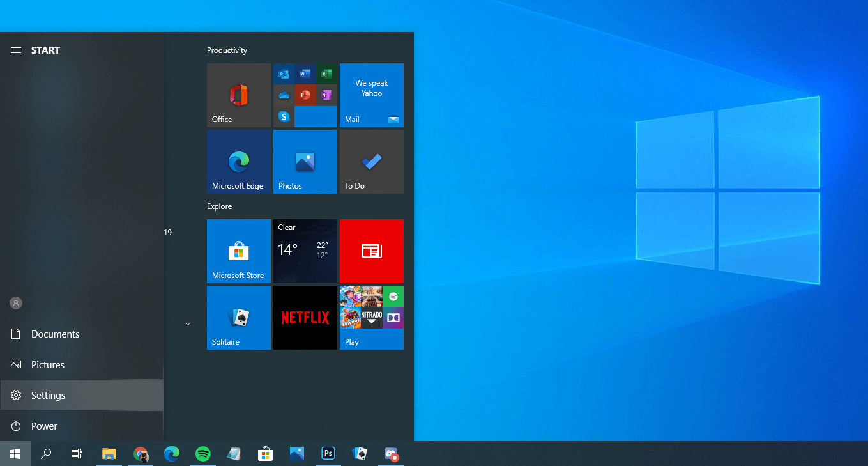Open the Solitaire tile

pos(239,318)
